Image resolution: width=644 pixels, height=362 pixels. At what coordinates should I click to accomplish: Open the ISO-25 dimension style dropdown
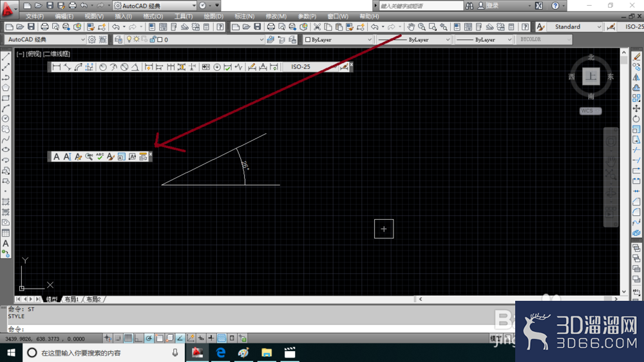pos(312,67)
